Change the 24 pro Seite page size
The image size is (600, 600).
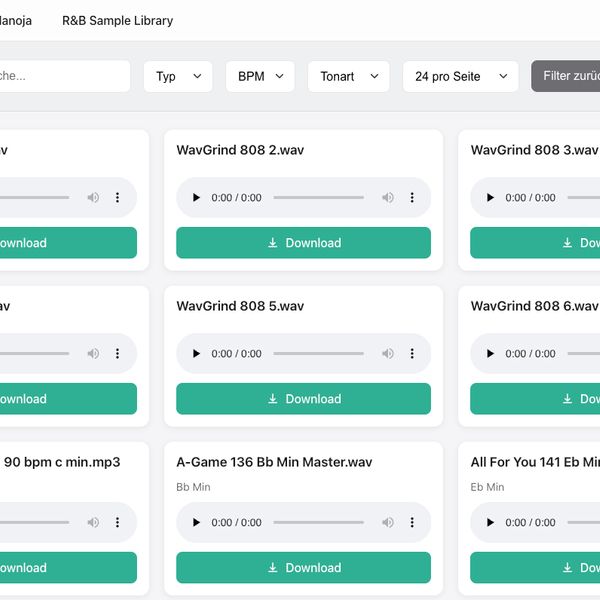click(x=460, y=76)
